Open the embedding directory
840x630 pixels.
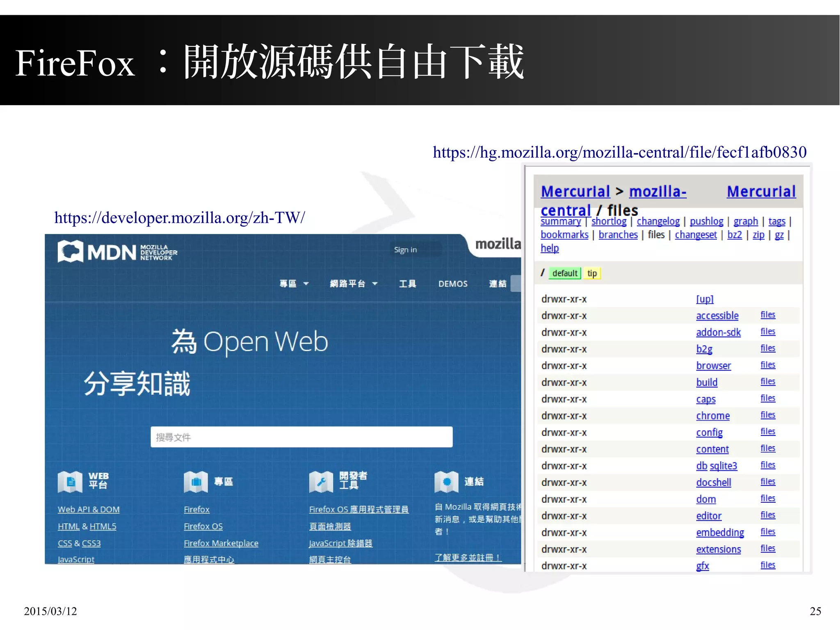click(720, 532)
